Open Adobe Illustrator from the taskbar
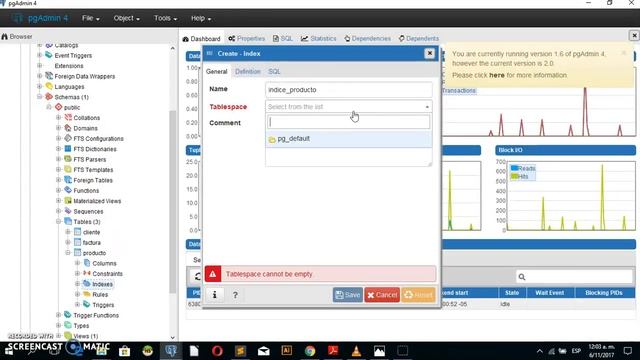Image resolution: width=640 pixels, height=360 pixels. pos(287,351)
